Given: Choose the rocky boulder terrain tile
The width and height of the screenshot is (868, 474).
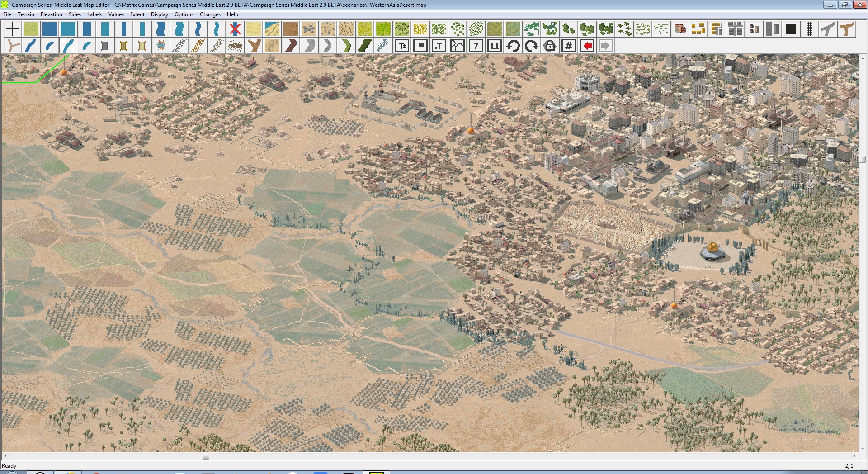Looking at the screenshot, I should coord(309,29).
